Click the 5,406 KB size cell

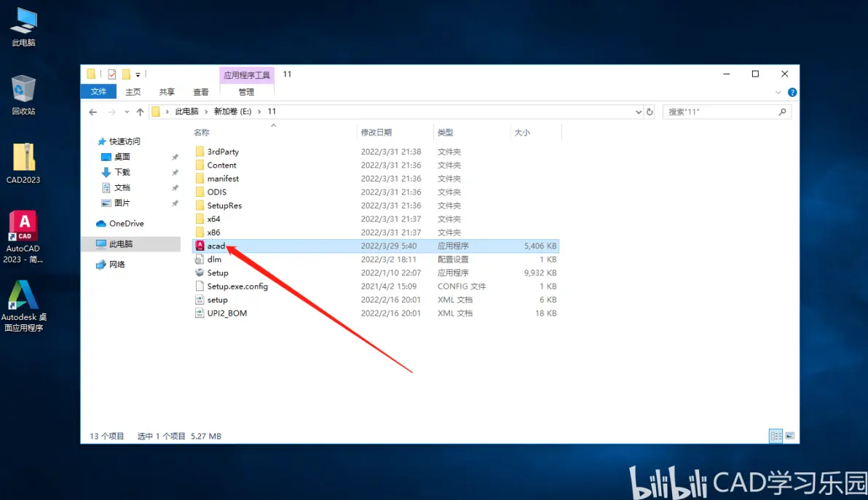pyautogui.click(x=540, y=246)
